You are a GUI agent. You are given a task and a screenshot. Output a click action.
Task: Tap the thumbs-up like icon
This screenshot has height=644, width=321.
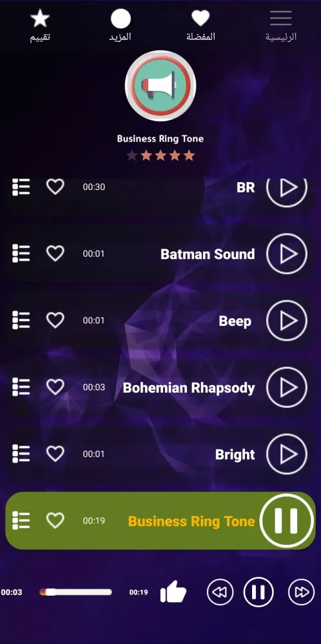[173, 592]
